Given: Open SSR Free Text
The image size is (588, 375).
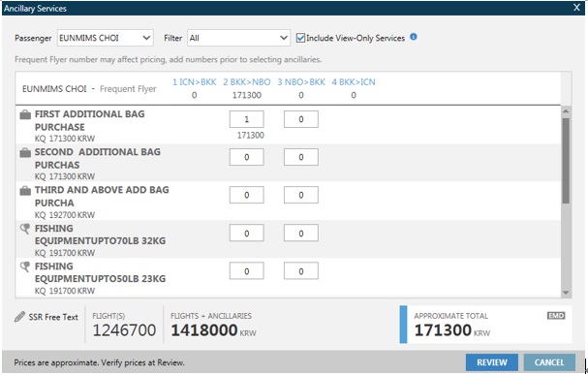Looking at the screenshot, I should tap(53, 317).
